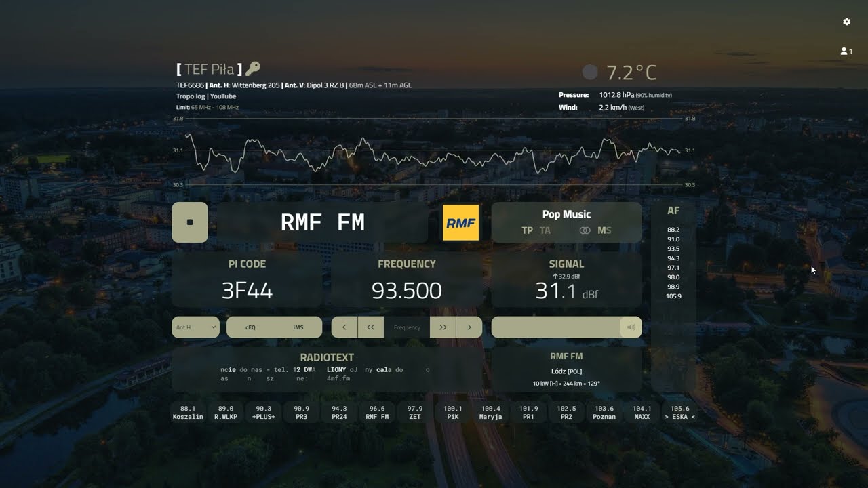Image resolution: width=868 pixels, height=488 pixels.
Task: Select 94.3 PR24 preset
Action: point(339,413)
